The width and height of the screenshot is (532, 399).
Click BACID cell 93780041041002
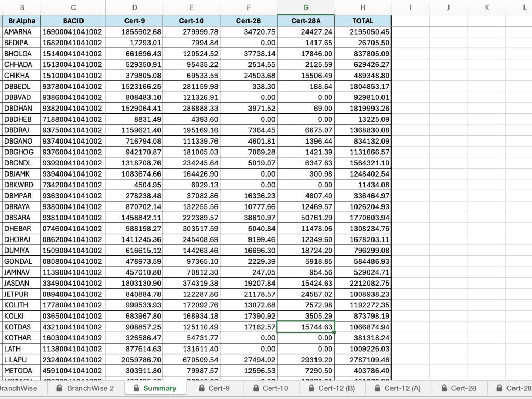(x=73, y=87)
